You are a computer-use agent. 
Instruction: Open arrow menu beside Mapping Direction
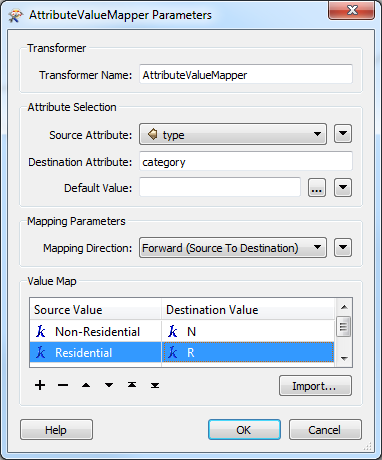(343, 248)
